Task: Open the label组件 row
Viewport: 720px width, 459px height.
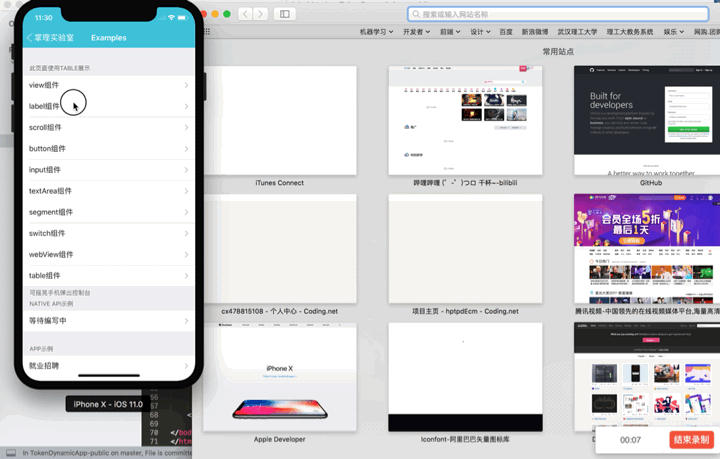Action: coord(109,106)
